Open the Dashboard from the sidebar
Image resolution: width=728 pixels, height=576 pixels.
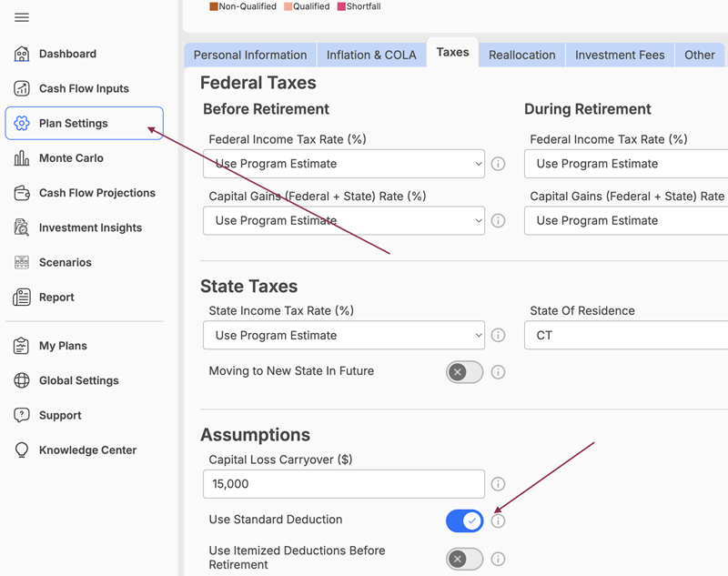coord(68,54)
